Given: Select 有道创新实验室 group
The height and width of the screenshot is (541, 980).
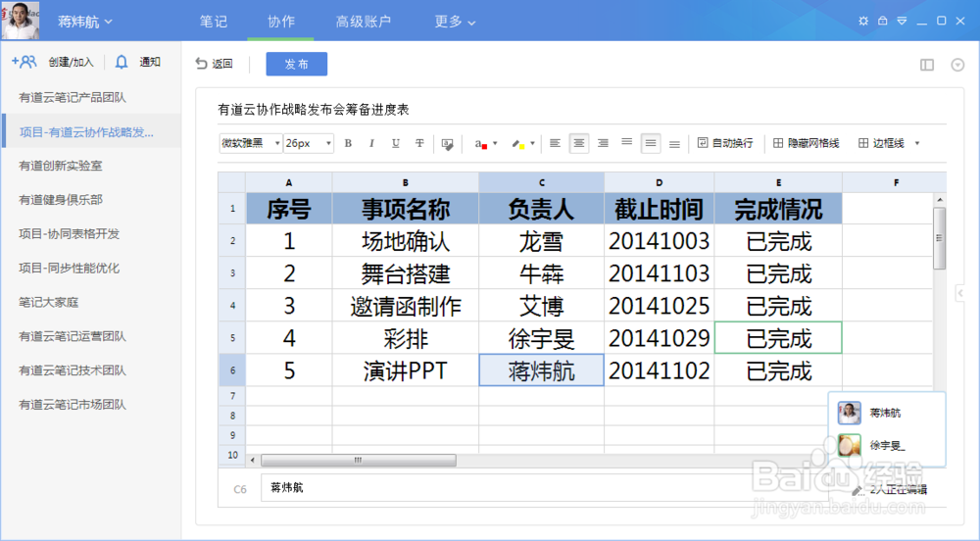Looking at the screenshot, I should [91, 166].
